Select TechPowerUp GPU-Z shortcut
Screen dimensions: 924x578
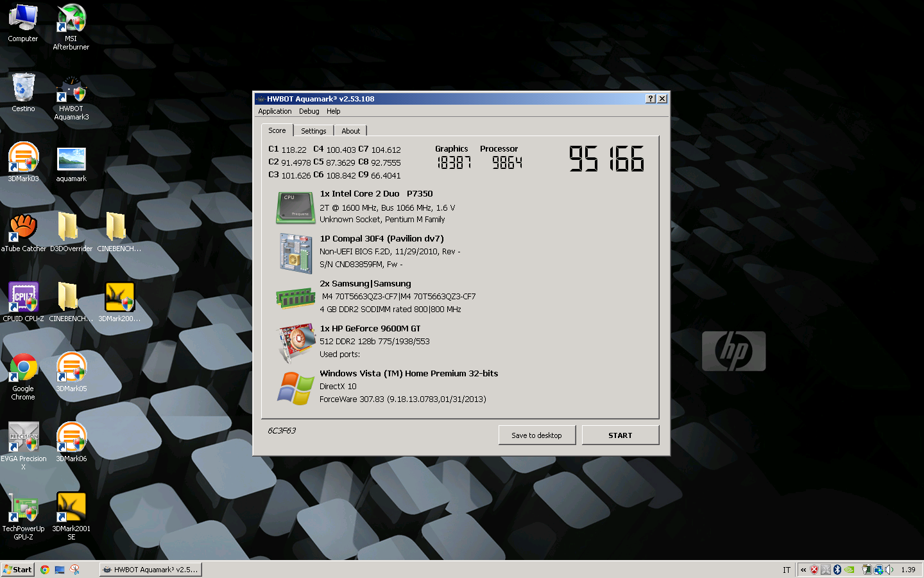[x=23, y=516]
